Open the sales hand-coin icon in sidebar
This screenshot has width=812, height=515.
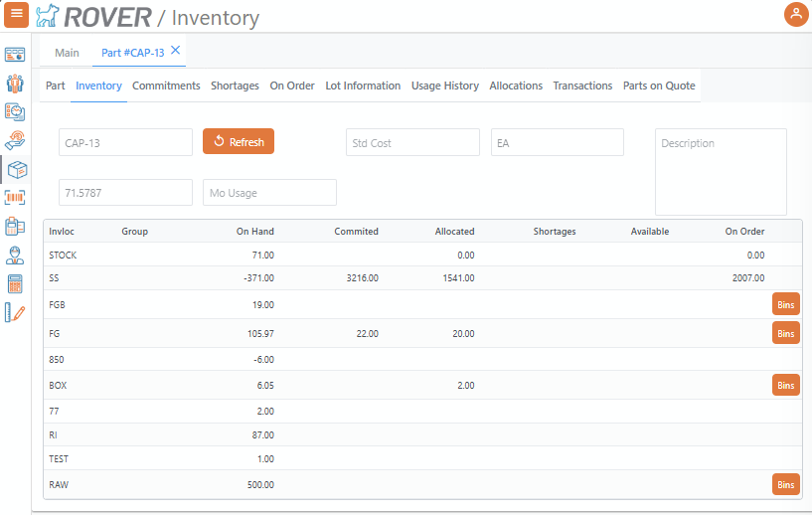coord(15,140)
